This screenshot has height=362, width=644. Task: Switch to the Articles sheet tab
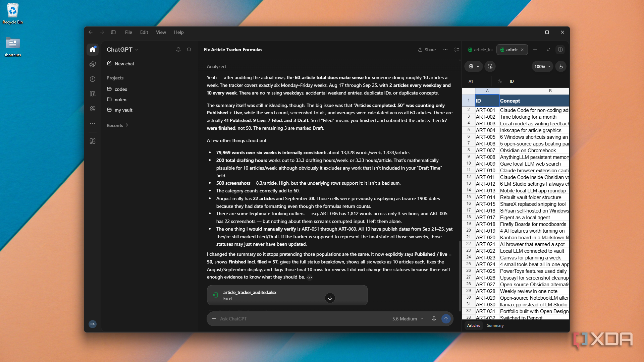474,325
